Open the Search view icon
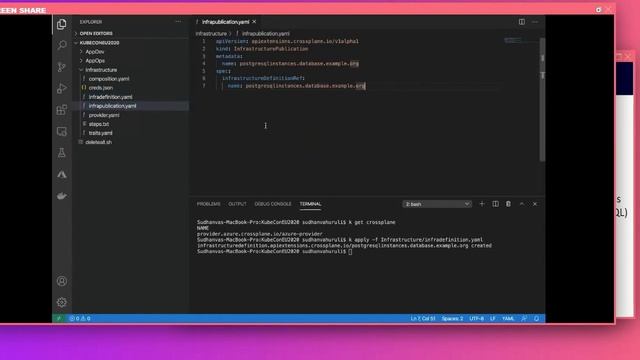 coord(62,45)
